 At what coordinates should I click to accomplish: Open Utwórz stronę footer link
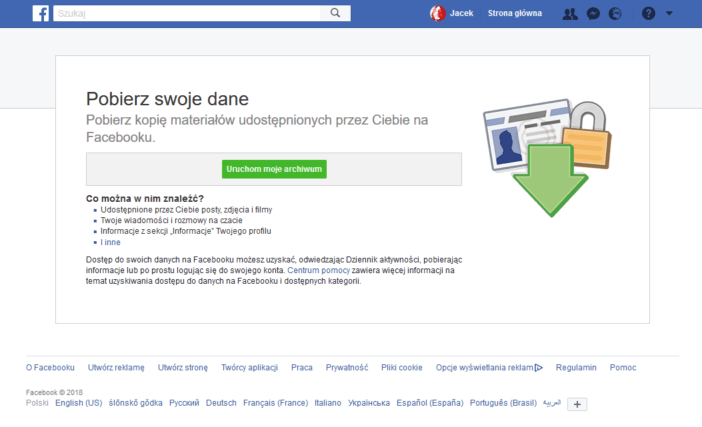[x=183, y=367]
